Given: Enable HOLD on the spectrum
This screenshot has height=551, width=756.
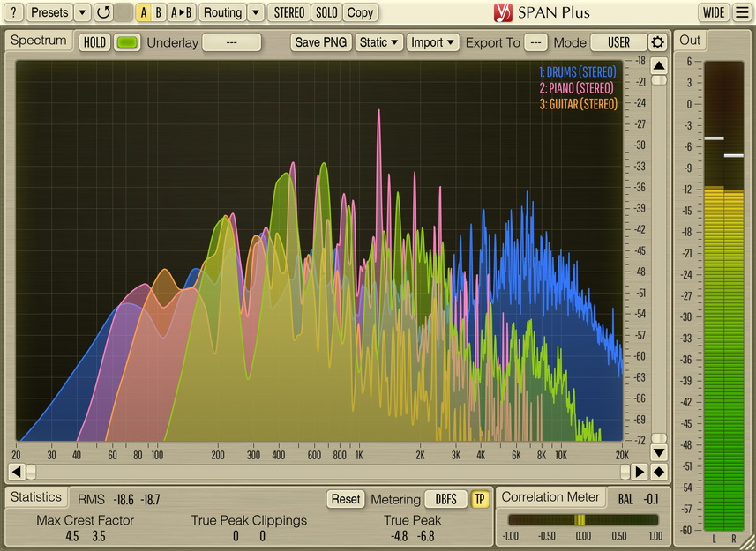Looking at the screenshot, I should [x=94, y=42].
